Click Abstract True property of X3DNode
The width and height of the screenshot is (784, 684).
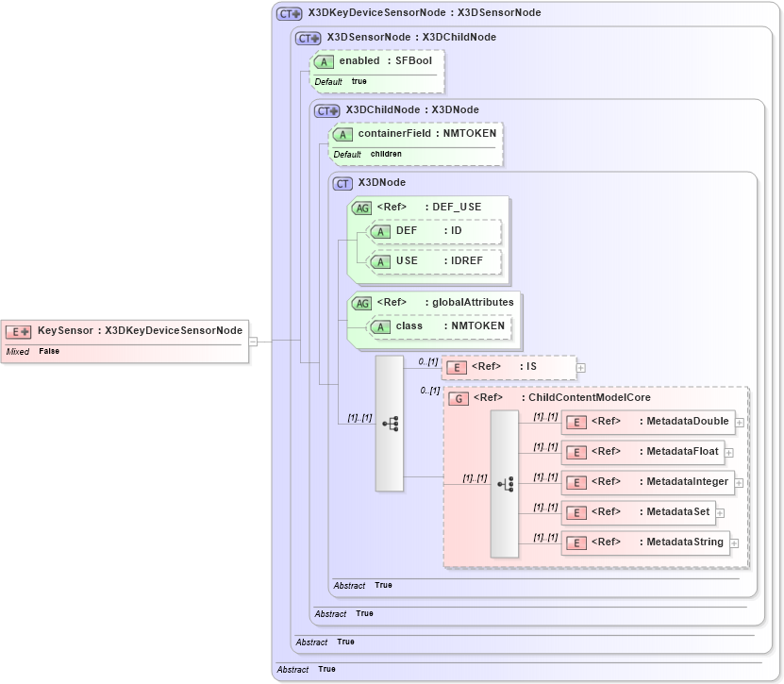tap(363, 586)
